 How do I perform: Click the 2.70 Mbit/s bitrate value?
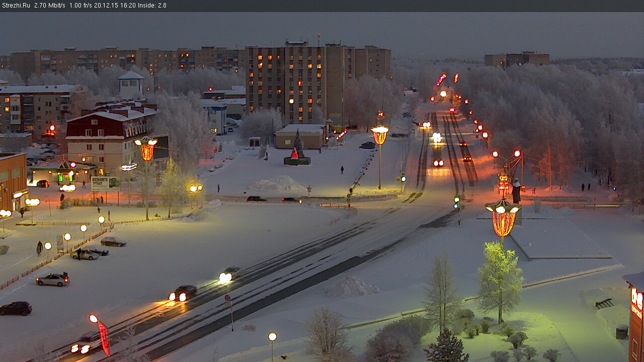click(50, 6)
